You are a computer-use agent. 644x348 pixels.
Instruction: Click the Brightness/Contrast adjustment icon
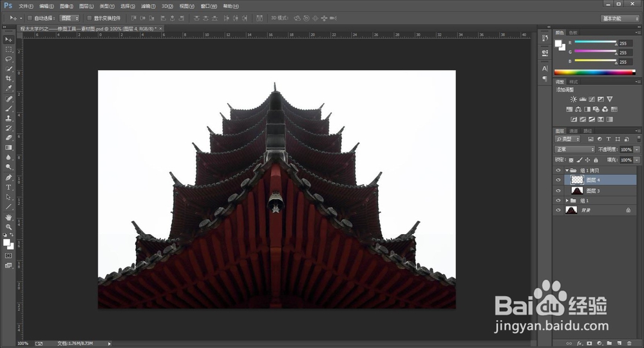(x=573, y=99)
